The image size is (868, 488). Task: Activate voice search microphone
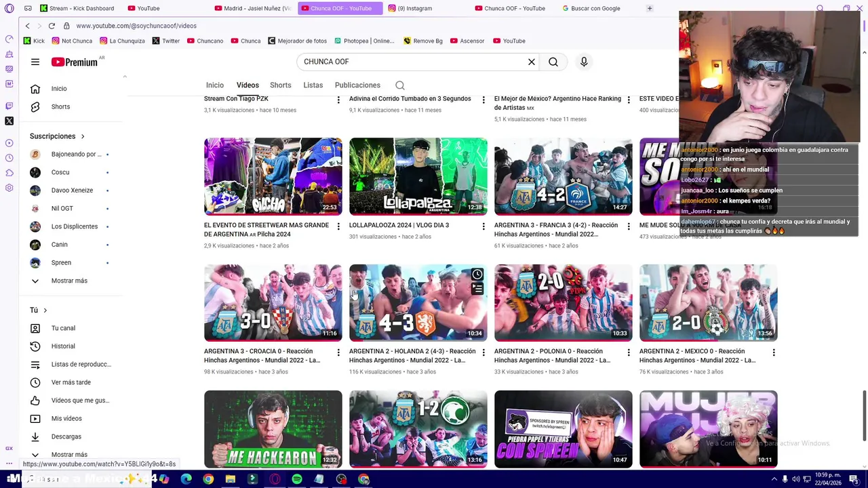coord(584,62)
